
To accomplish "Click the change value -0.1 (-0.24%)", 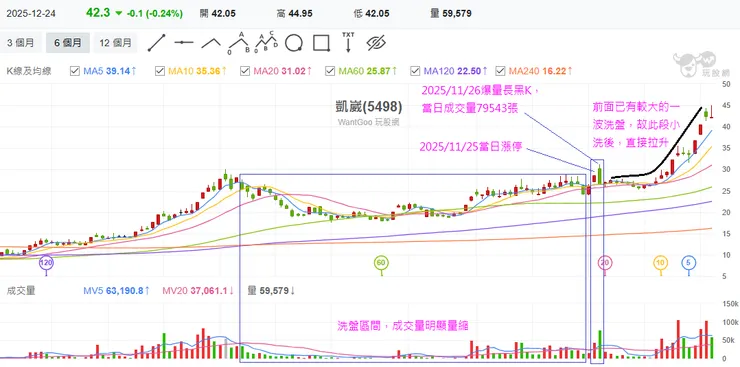I will pyautogui.click(x=154, y=14).
